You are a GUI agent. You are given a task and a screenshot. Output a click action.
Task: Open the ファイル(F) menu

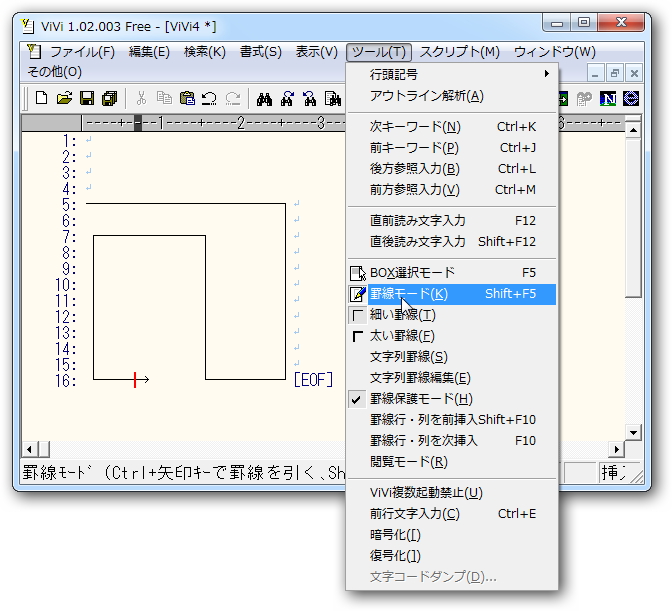(x=82, y=52)
